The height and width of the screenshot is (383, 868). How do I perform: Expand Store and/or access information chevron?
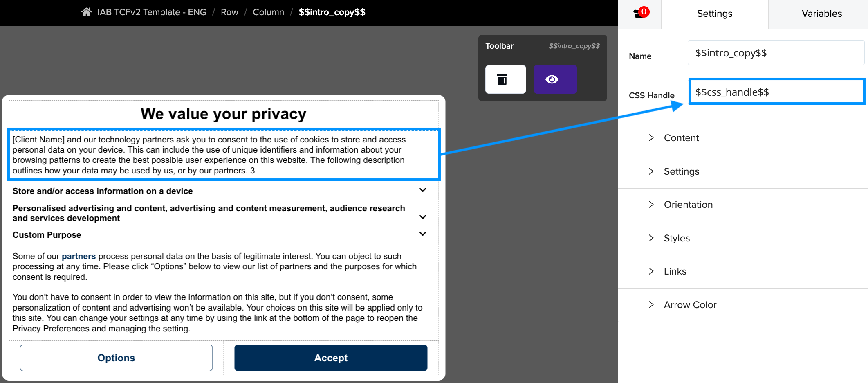(423, 190)
